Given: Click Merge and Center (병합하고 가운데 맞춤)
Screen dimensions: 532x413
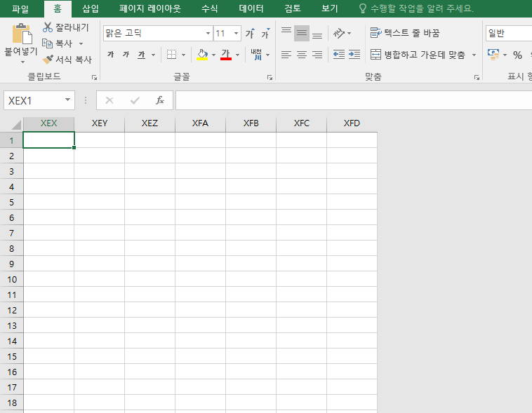Looking at the screenshot, I should (x=418, y=54).
